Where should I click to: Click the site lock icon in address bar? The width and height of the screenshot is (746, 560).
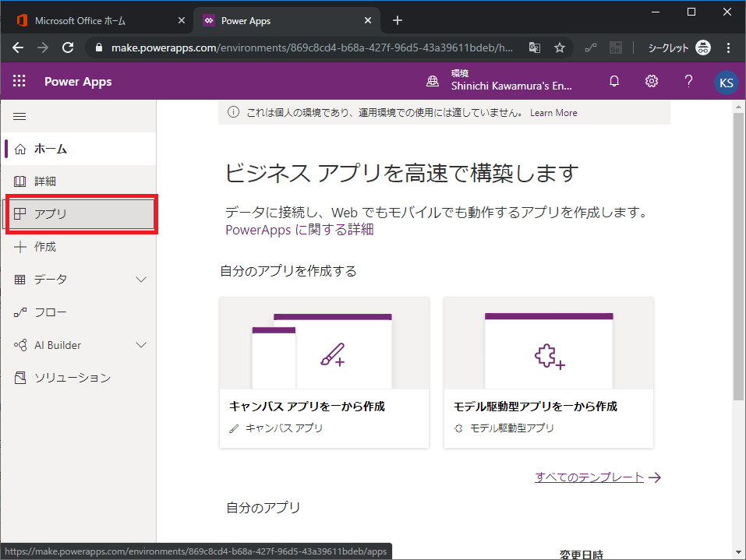coord(99,48)
